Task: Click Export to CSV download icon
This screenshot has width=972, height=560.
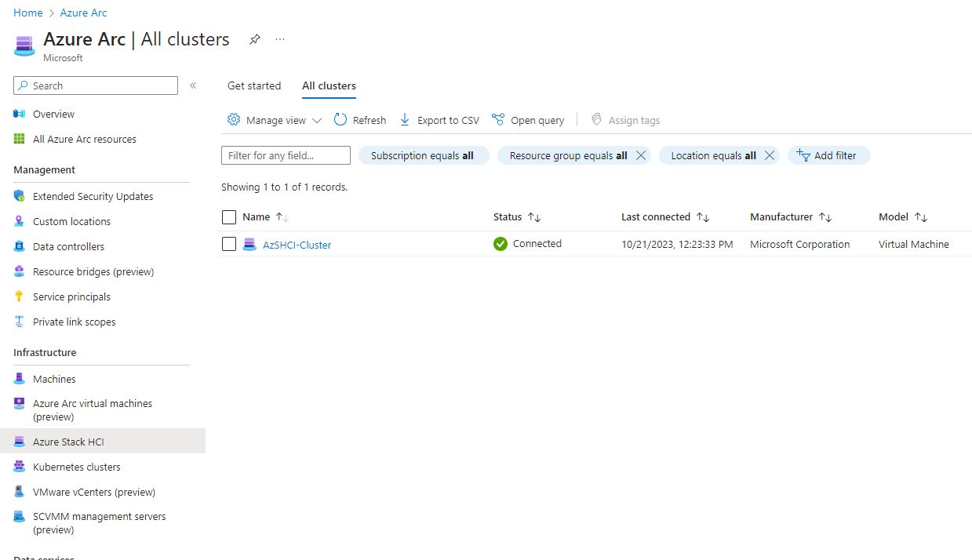Action: tap(405, 120)
